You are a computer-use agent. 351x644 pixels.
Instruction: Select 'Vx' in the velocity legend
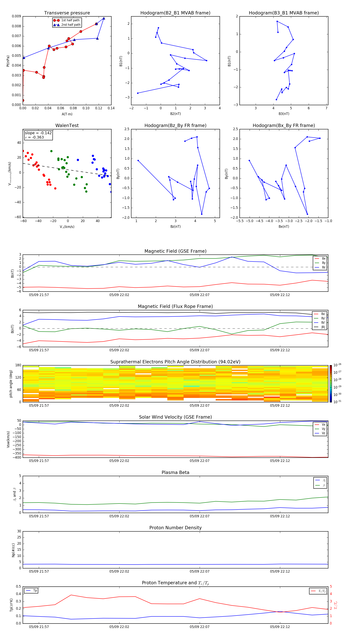click(x=320, y=424)
